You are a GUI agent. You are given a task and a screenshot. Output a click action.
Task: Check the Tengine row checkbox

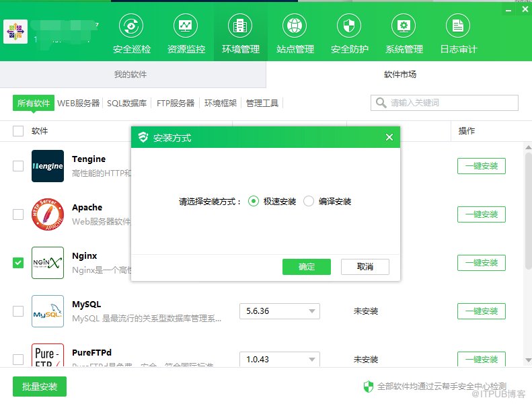tap(18, 166)
